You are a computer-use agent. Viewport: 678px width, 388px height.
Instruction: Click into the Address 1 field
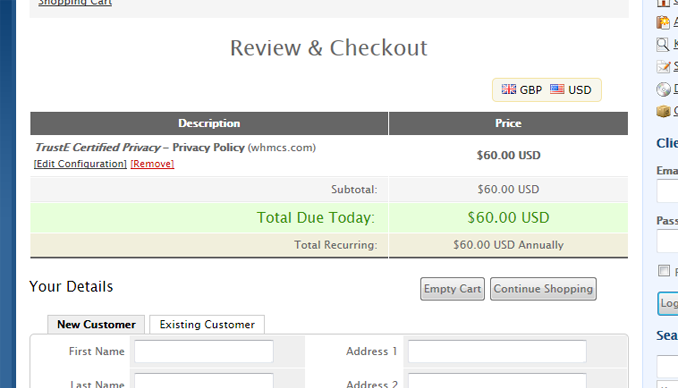(497, 351)
